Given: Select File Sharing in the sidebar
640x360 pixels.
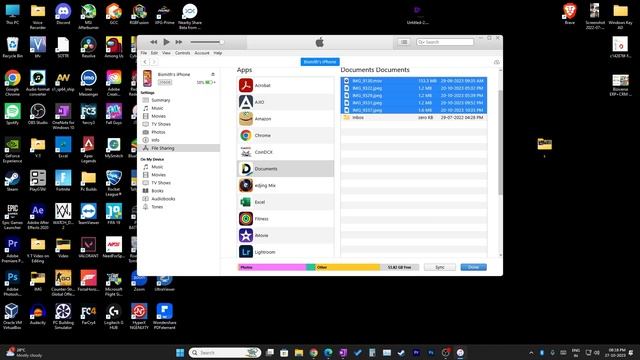Looking at the screenshot, I should tap(180, 148).
